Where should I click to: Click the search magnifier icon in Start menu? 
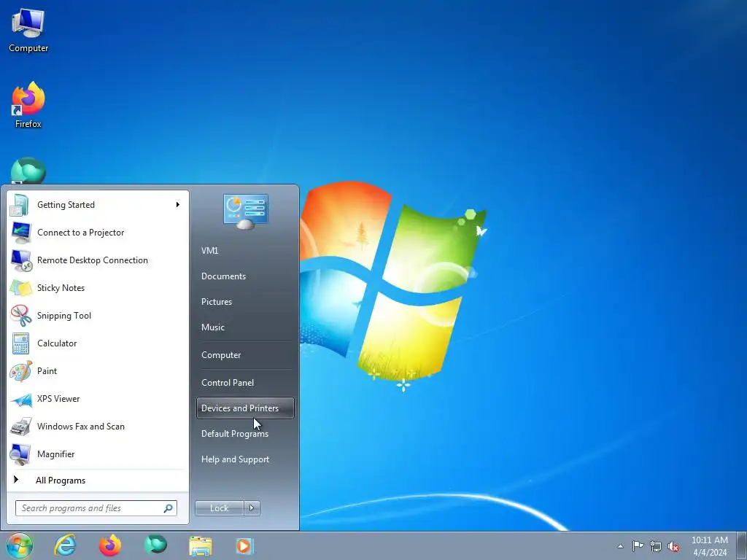169,508
